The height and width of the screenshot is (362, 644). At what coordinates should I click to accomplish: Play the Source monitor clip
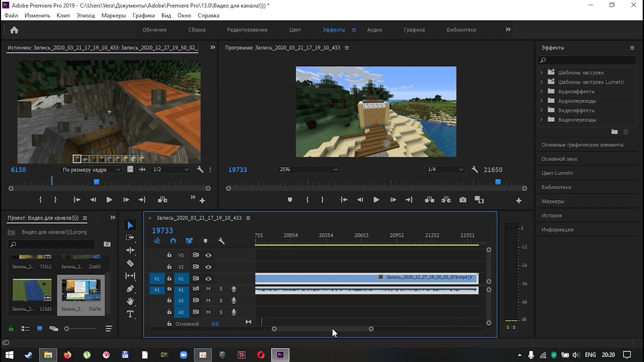coord(109,200)
